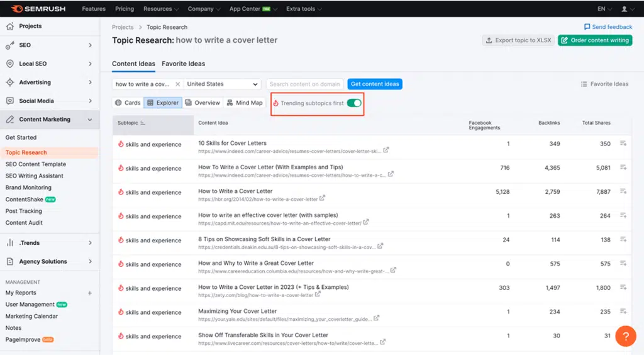Add 8 Tips on Showcasing Soft Skills to favorites
Image resolution: width=644 pixels, height=355 pixels.
pyautogui.click(x=623, y=239)
